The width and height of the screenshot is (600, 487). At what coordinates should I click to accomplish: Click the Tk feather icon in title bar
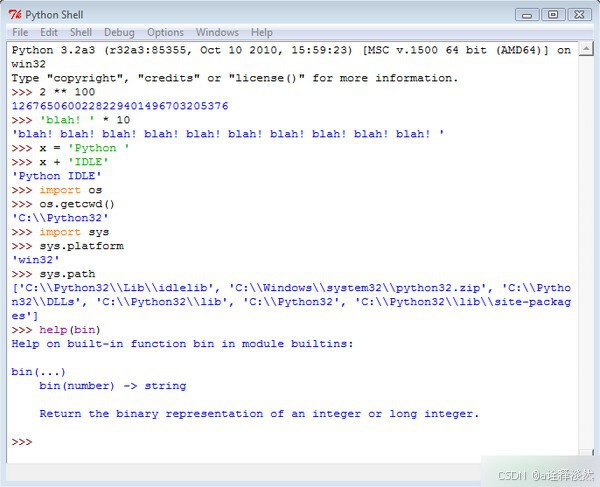pos(15,15)
